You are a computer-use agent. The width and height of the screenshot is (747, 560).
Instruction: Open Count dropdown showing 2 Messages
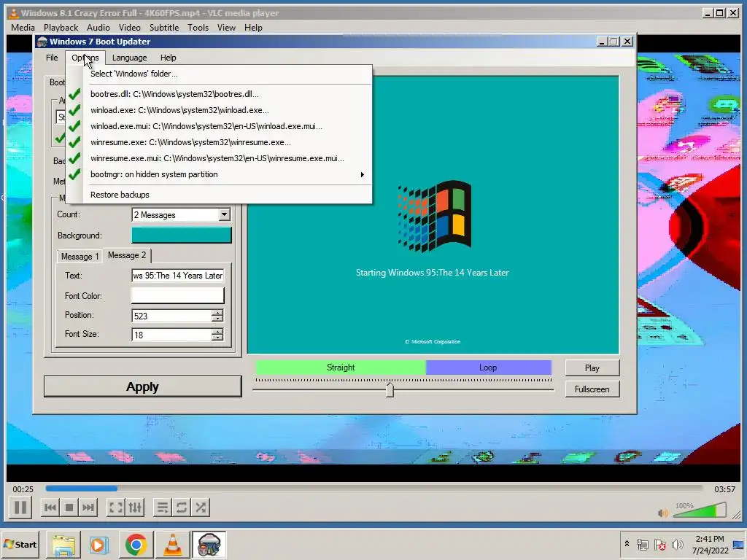coord(181,215)
